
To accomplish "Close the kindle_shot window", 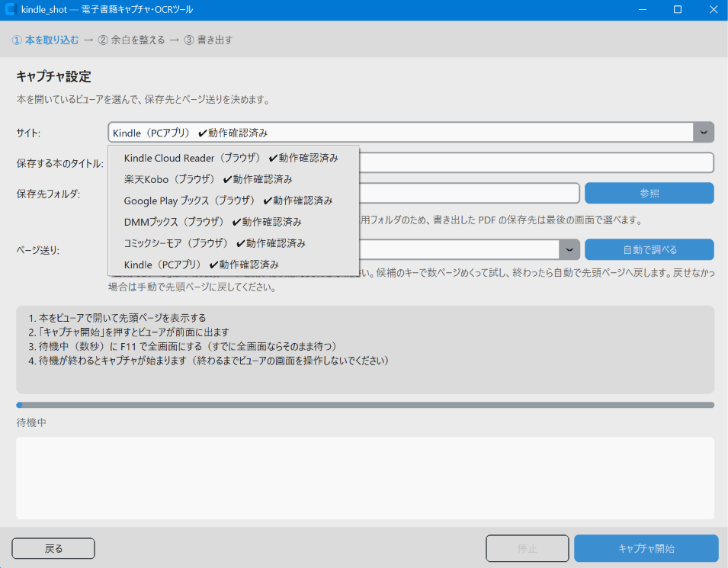I will (x=714, y=9).
